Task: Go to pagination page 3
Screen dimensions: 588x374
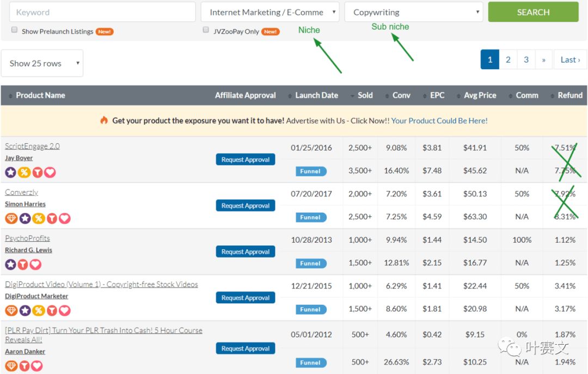Action: click(x=526, y=59)
